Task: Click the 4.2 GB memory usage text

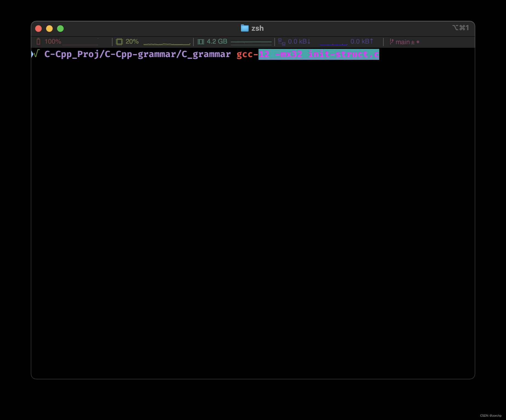Action: click(217, 41)
